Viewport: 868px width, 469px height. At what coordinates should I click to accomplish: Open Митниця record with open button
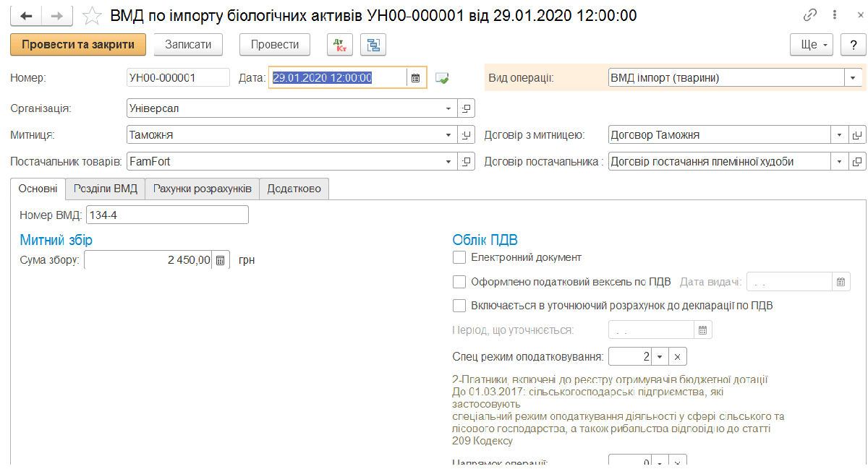[467, 135]
